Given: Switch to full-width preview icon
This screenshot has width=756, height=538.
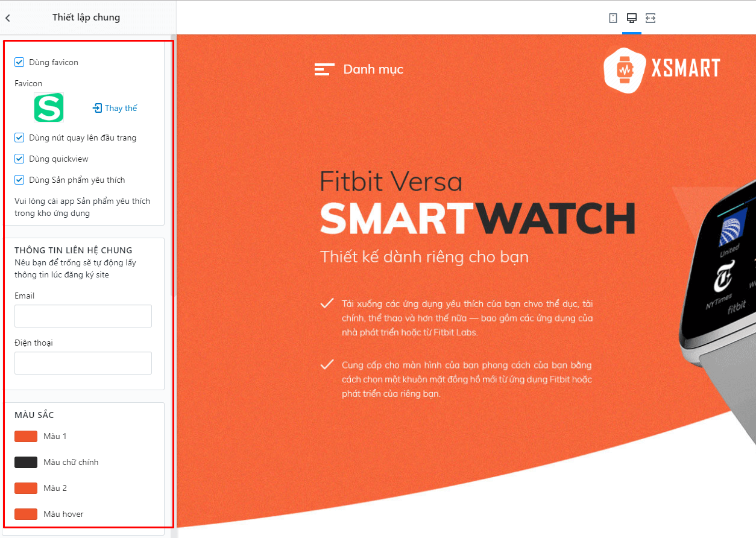Looking at the screenshot, I should pos(650,18).
